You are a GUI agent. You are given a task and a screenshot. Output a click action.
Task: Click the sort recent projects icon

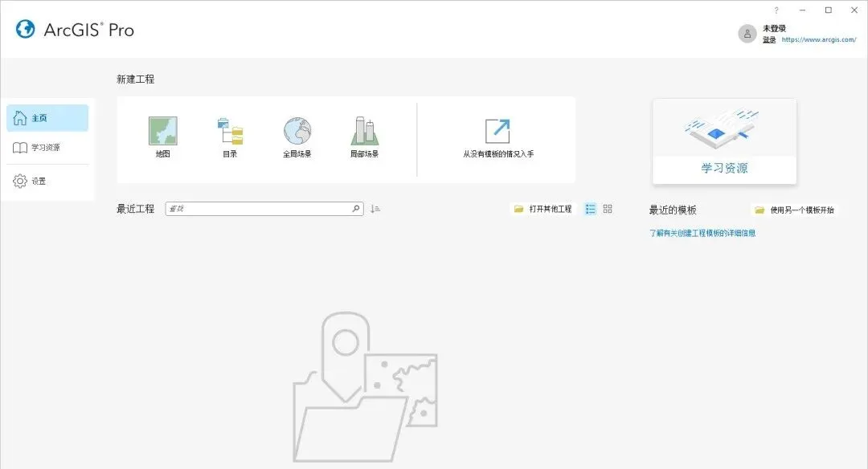[375, 209]
